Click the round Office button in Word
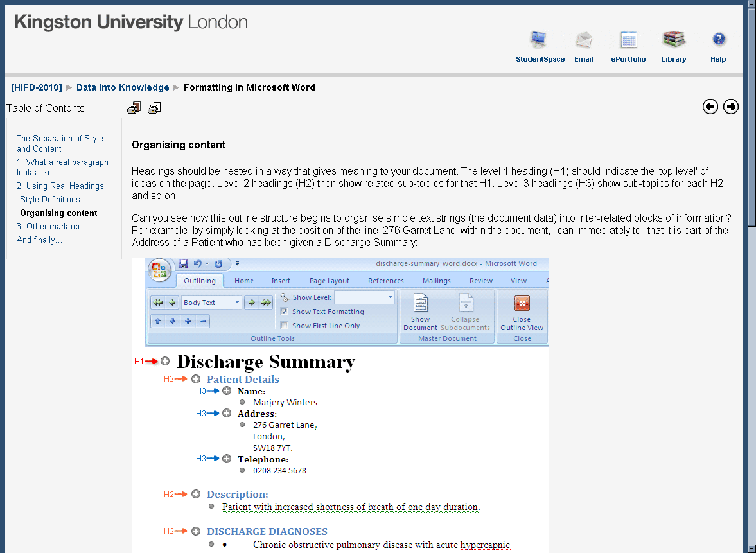The width and height of the screenshot is (756, 553). tap(159, 270)
